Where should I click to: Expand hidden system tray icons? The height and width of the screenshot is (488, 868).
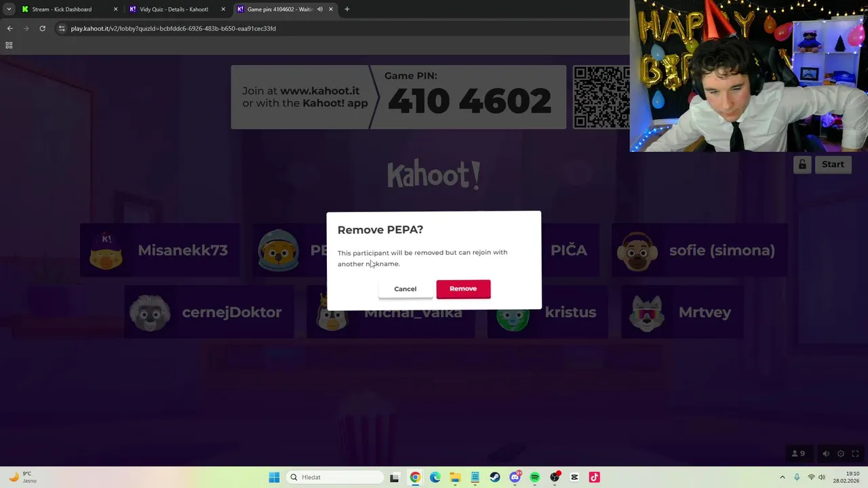782,477
